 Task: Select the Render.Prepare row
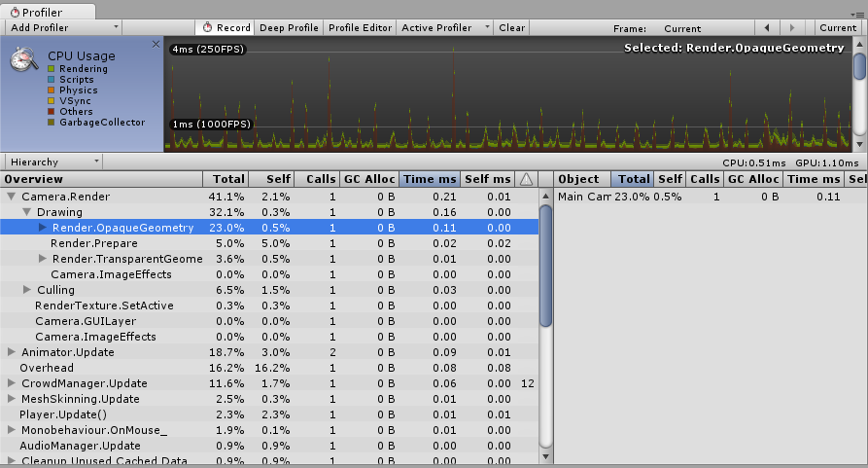coord(269,243)
